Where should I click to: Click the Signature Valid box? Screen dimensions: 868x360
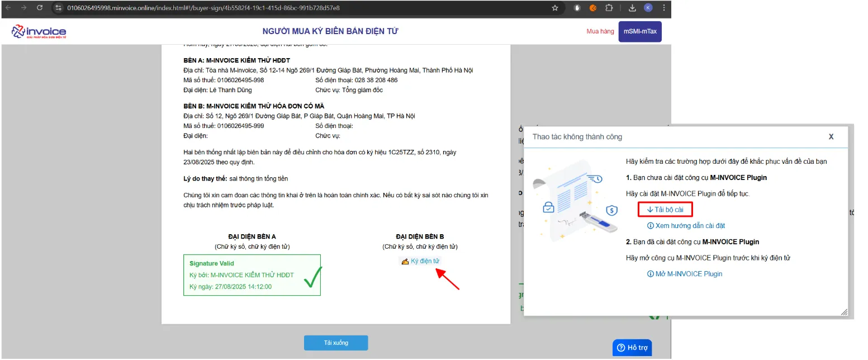(x=252, y=275)
